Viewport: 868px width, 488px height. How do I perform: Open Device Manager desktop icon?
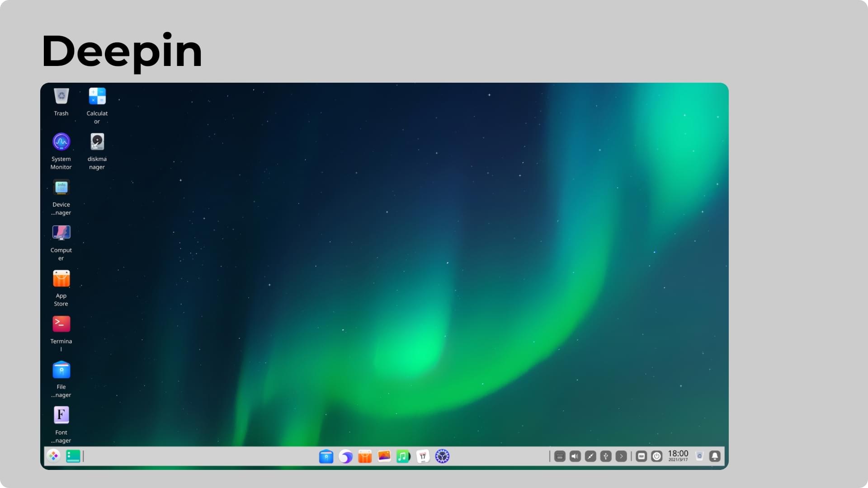pyautogui.click(x=61, y=188)
